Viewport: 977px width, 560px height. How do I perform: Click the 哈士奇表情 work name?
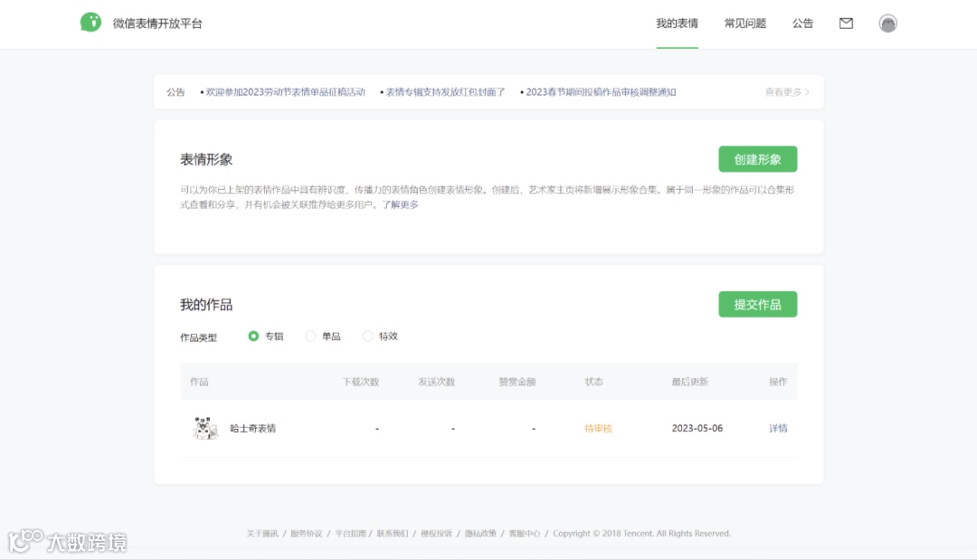[x=253, y=428]
